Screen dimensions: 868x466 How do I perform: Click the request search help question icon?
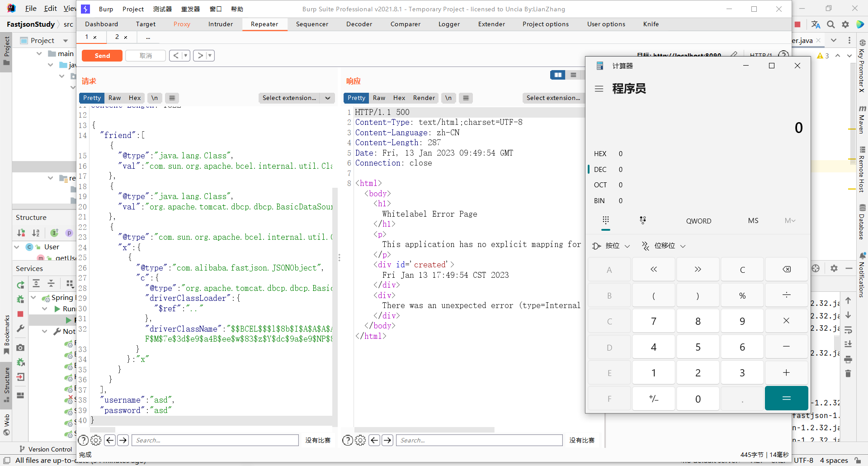click(83, 440)
